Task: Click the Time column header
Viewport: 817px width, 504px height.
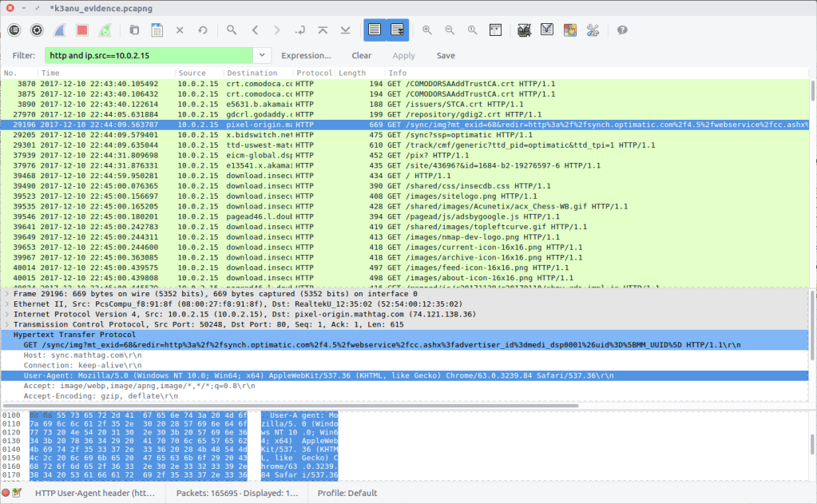Action: coord(50,73)
